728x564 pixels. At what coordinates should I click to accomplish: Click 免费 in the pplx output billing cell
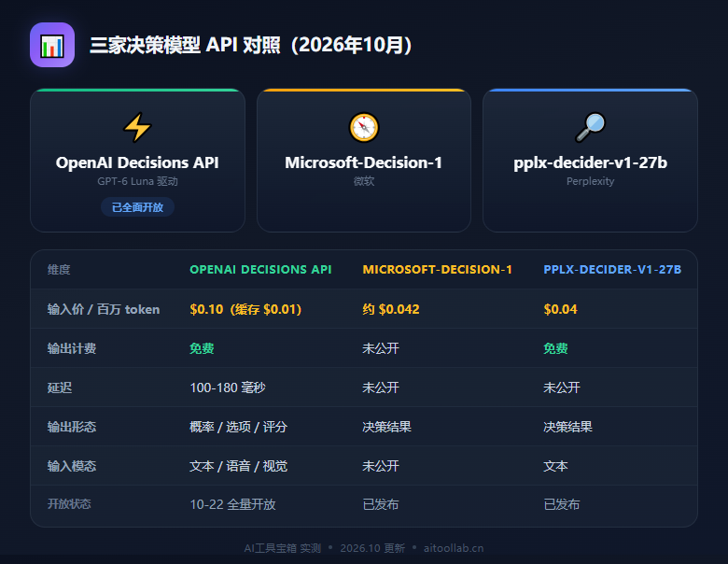pos(555,348)
